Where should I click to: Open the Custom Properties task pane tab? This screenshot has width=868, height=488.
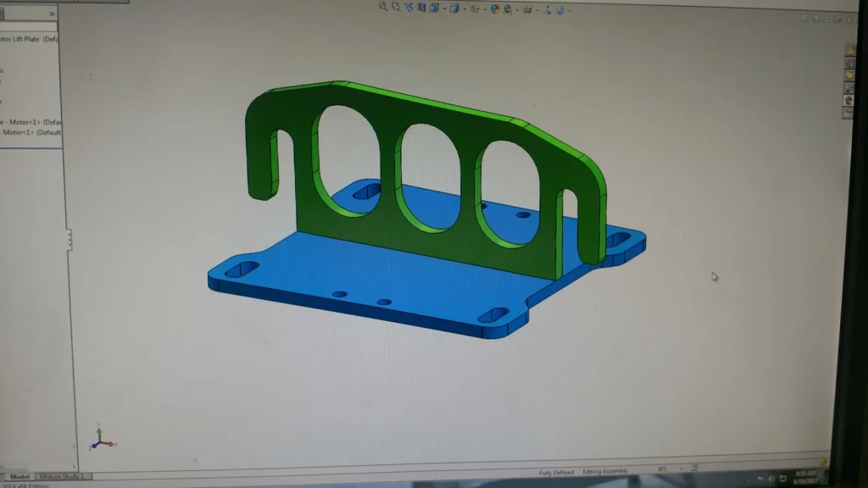click(x=848, y=114)
